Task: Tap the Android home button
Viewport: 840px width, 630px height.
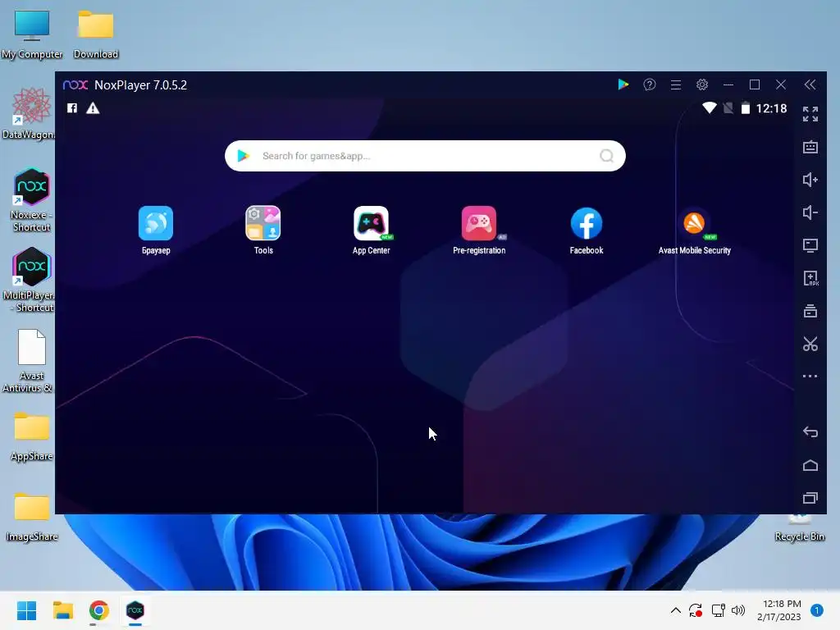Action: pos(810,465)
